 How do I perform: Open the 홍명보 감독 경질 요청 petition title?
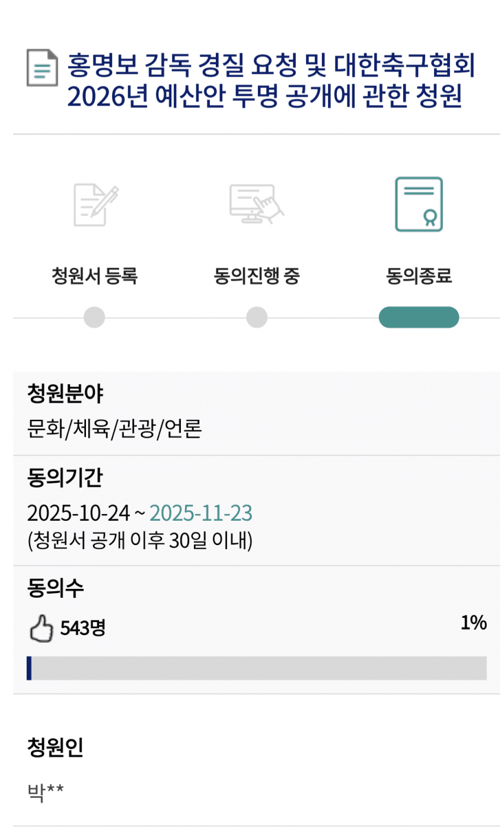271,81
